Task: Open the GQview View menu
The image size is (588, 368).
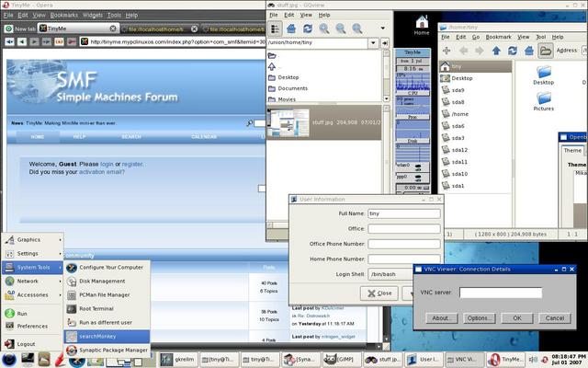Action: click(x=306, y=15)
